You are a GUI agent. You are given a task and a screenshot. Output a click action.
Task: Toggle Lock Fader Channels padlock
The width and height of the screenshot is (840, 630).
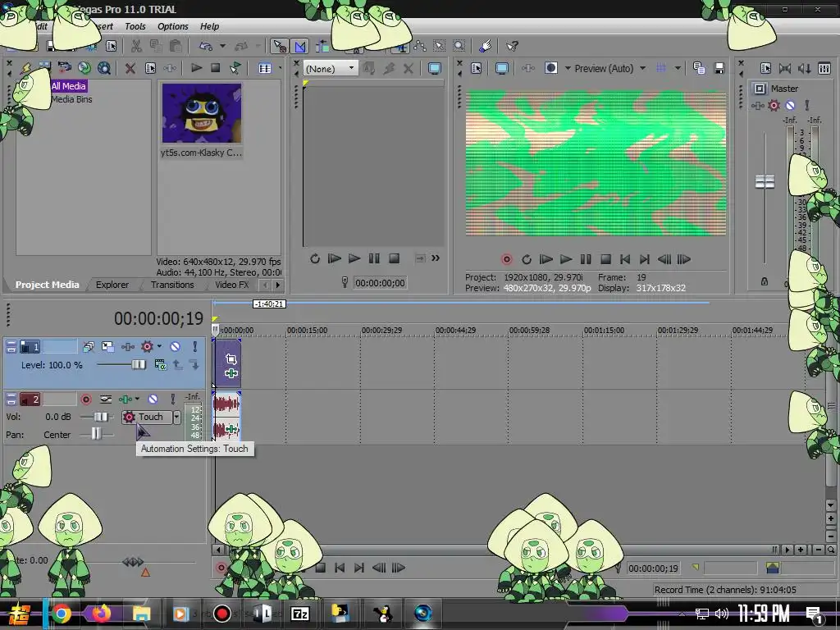click(765, 281)
